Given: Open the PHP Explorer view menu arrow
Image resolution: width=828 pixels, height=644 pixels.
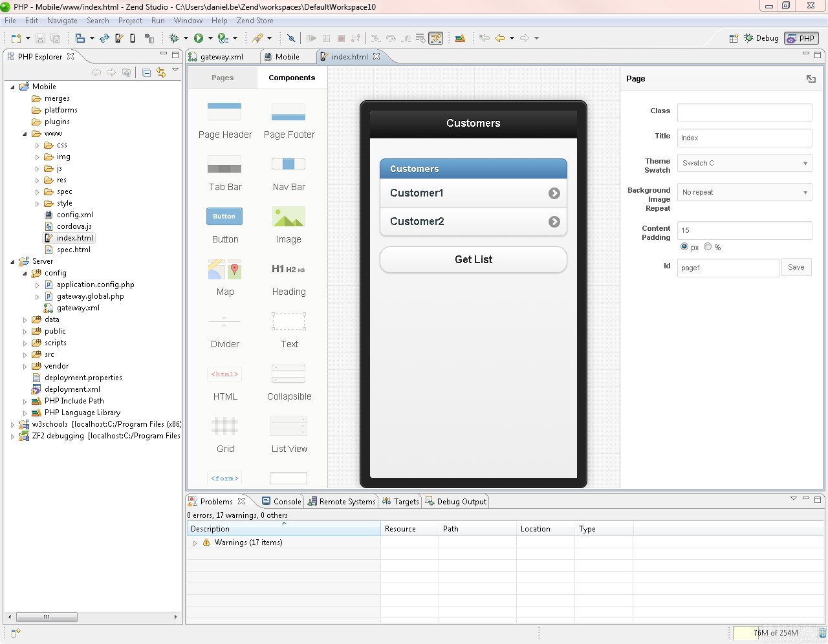Looking at the screenshot, I should (175, 70).
